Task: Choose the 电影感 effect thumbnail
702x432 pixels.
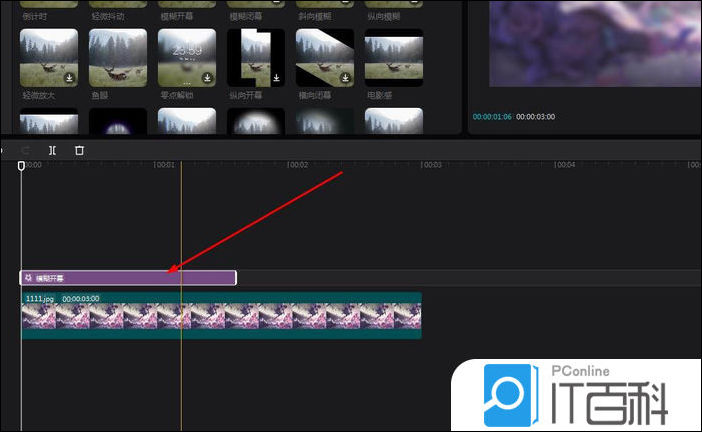Action: [394, 58]
